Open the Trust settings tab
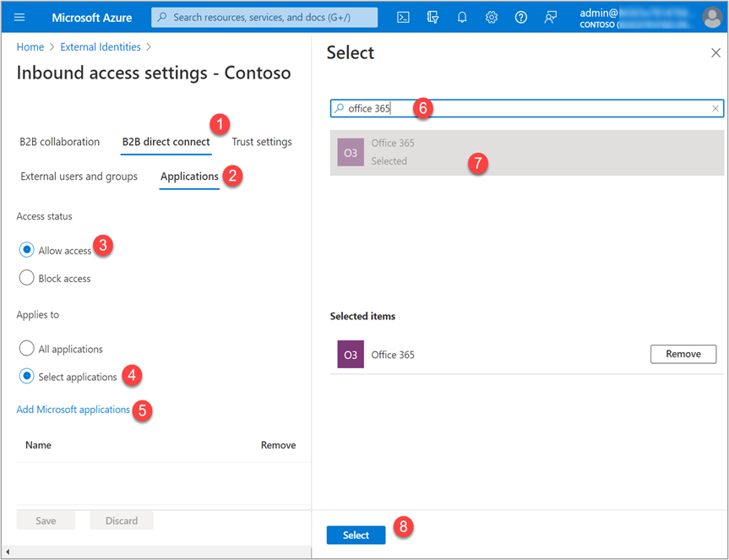729x560 pixels. click(x=262, y=142)
